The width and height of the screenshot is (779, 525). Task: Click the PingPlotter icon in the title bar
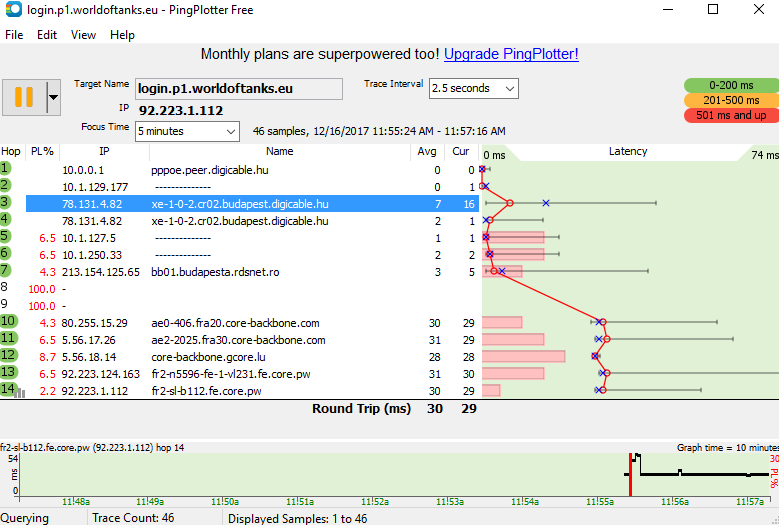tap(11, 10)
